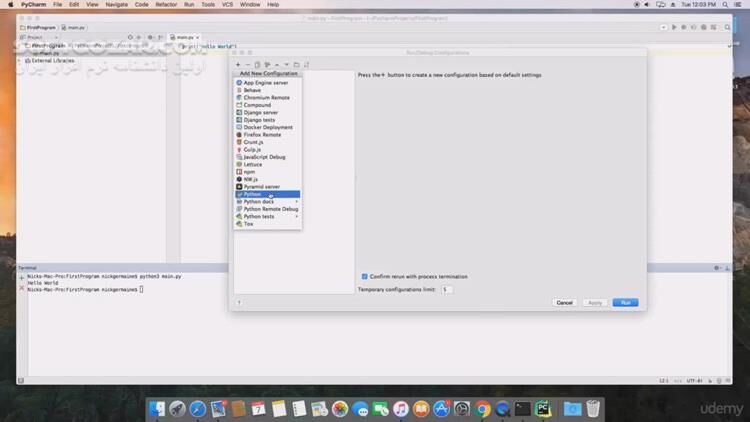The width and height of the screenshot is (750, 422).
Task: Click the green plus new terminal session icon
Action: tap(22, 277)
